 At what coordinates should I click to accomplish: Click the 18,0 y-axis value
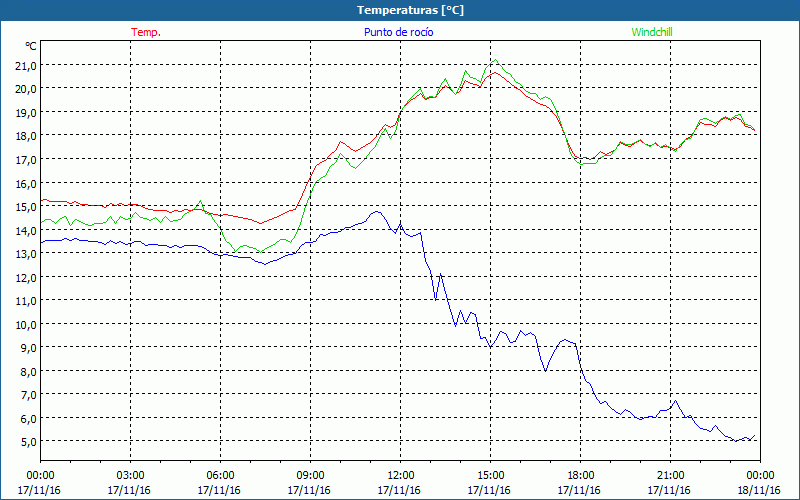(26, 136)
